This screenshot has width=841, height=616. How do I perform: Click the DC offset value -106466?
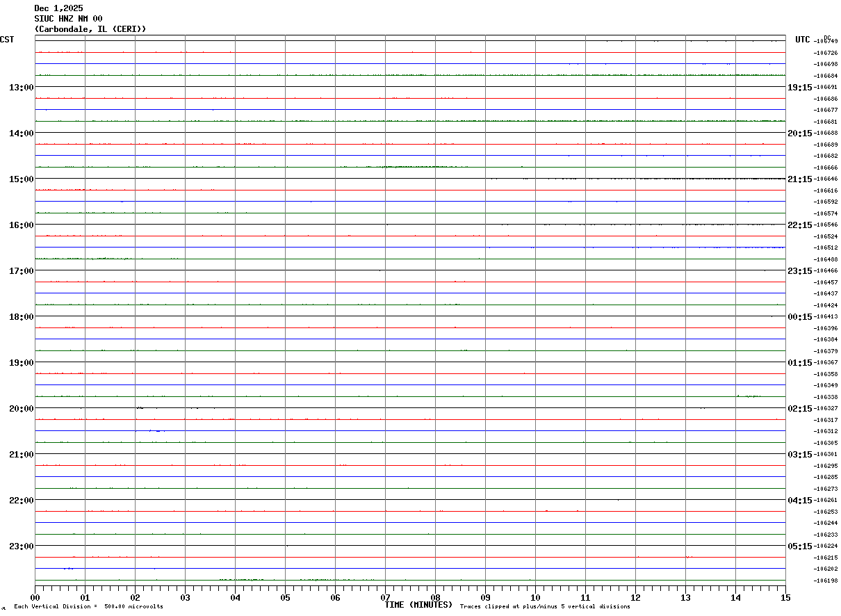[x=826, y=270]
